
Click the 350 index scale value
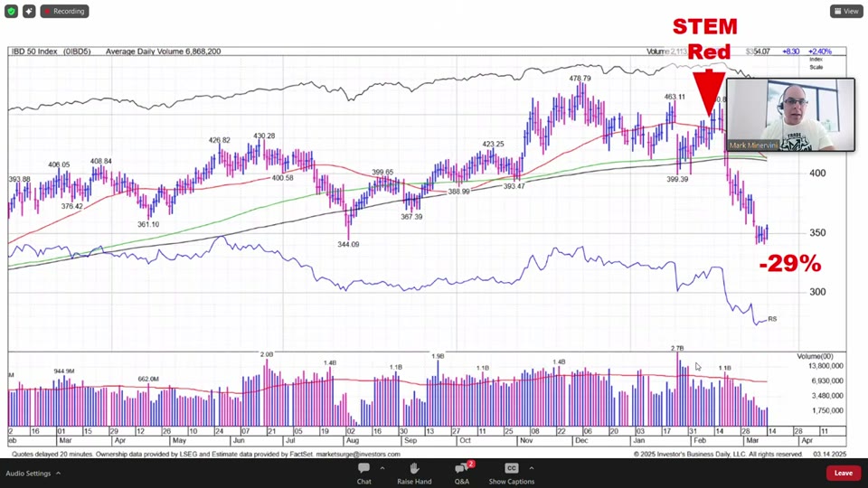pyautogui.click(x=817, y=233)
